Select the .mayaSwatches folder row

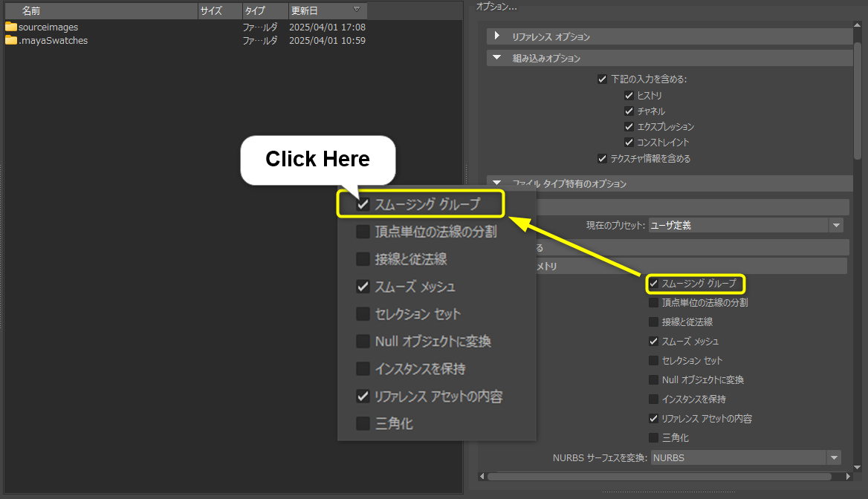pos(186,40)
